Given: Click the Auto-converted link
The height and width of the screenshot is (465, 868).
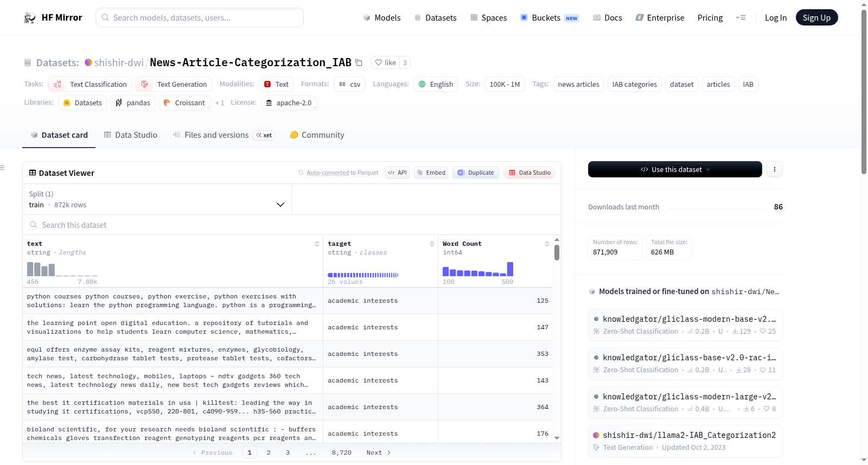Looking at the screenshot, I should [x=328, y=173].
